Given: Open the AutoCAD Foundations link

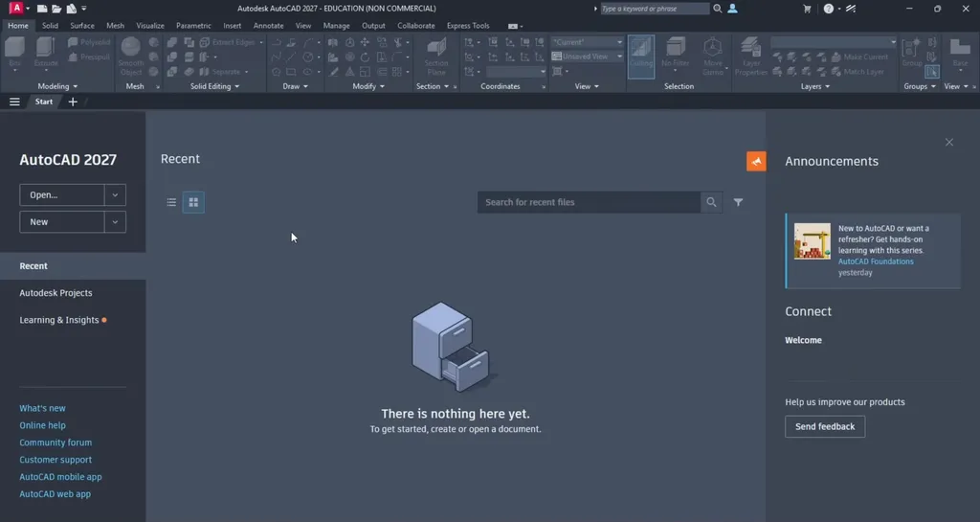Looking at the screenshot, I should (876, 261).
